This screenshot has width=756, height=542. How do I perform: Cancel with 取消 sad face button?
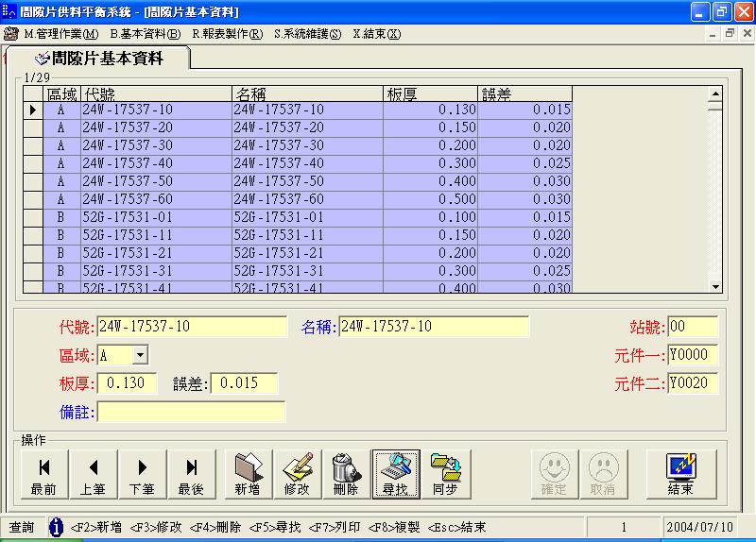[604, 474]
